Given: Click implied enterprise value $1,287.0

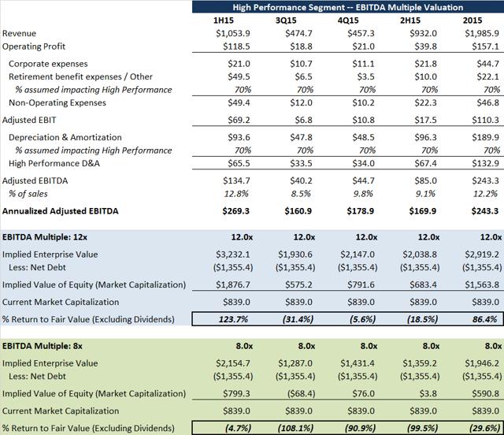Looking at the screenshot, I should (295, 363).
